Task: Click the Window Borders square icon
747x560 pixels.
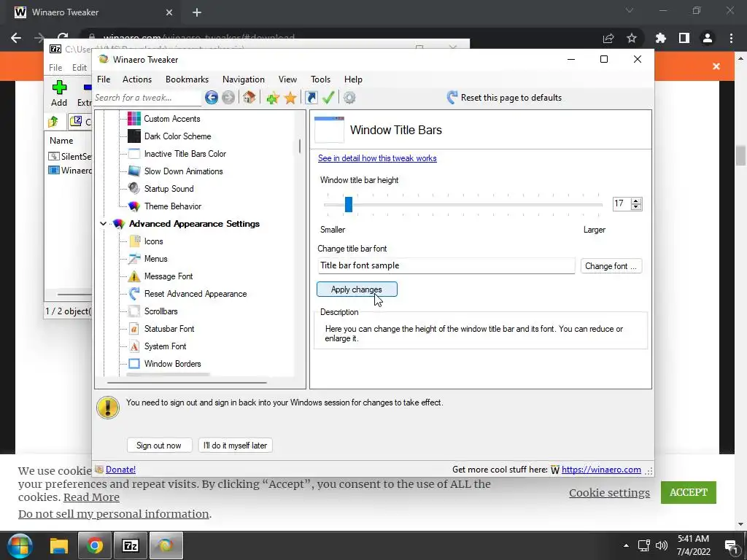Action: coord(134,364)
